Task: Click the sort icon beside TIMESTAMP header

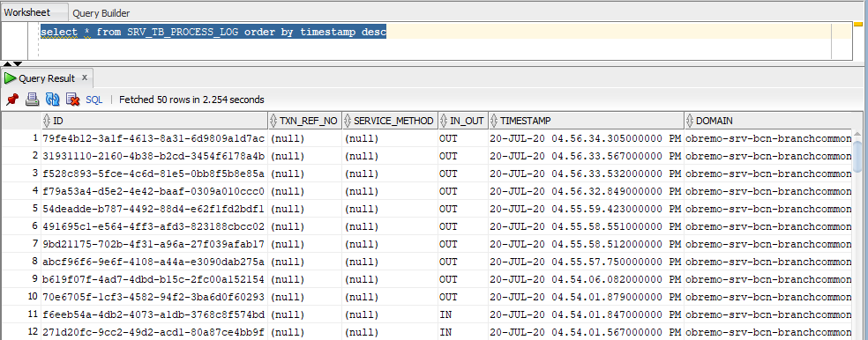Action: point(494,121)
